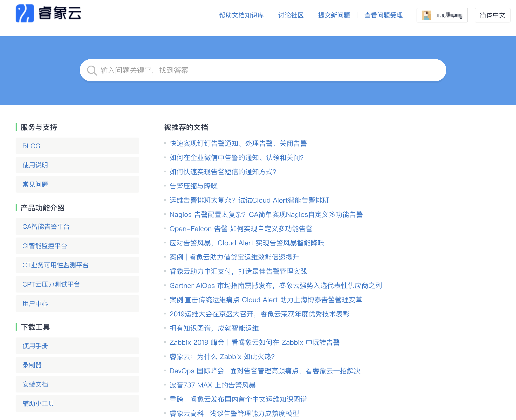Open 运维告警排班太复杂 article link
This screenshot has height=420, width=516.
pos(249,200)
